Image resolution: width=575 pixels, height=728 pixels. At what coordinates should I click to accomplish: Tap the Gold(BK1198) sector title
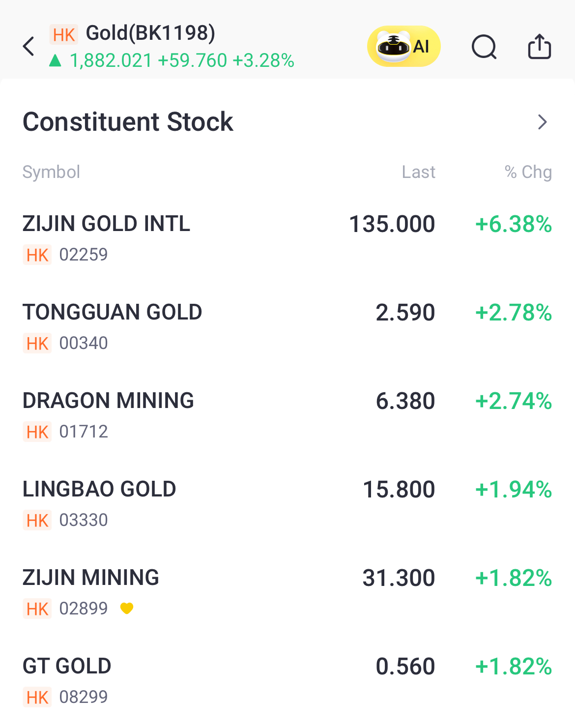(150, 33)
